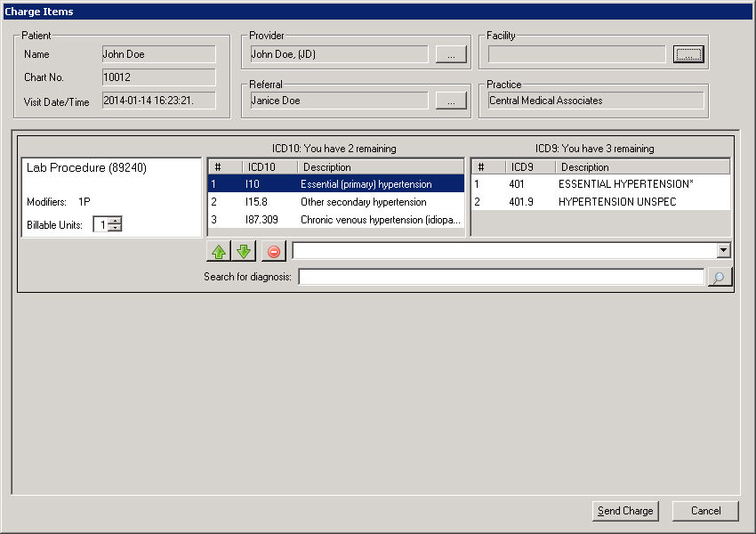Open the Provider browse ellipsis button
756x534 pixels.
[x=451, y=54]
